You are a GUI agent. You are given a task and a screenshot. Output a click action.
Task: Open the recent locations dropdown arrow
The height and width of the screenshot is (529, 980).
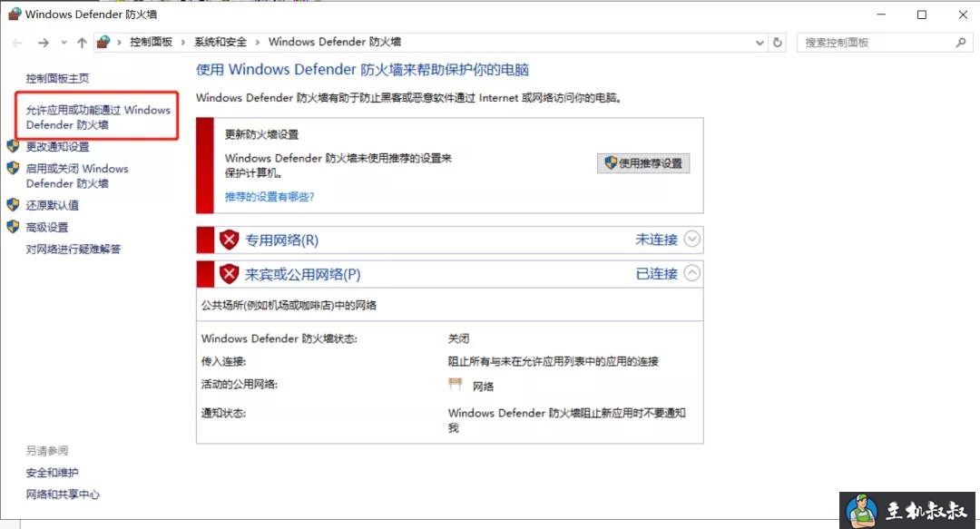(64, 43)
